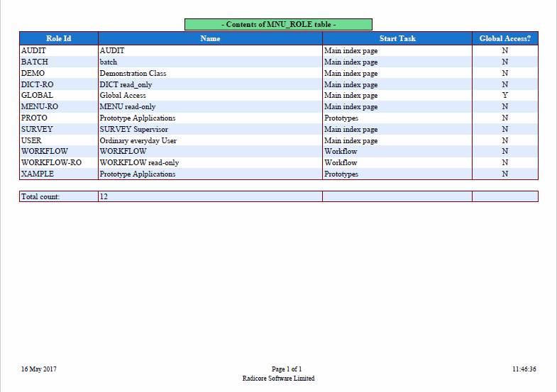The height and width of the screenshot is (392, 557).
Task: Select the AUDIT role id cell
Action: click(33, 51)
